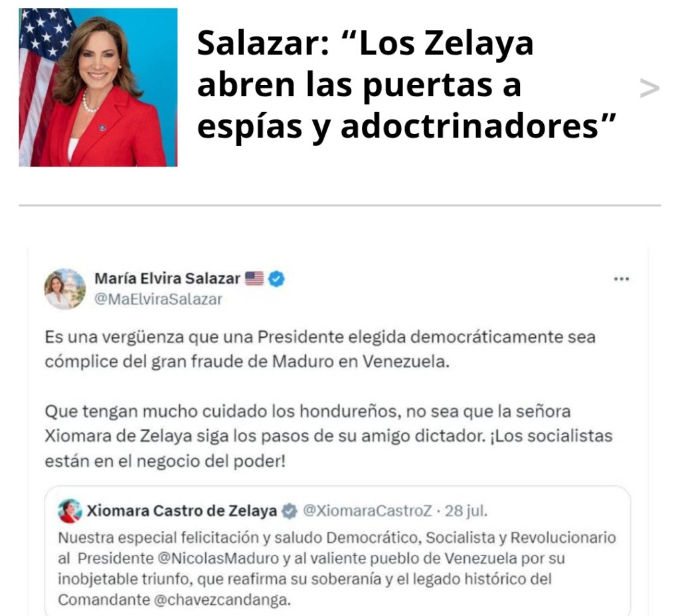The height and width of the screenshot is (616, 680).
Task: Open the three-dot more options menu
Action: (622, 279)
